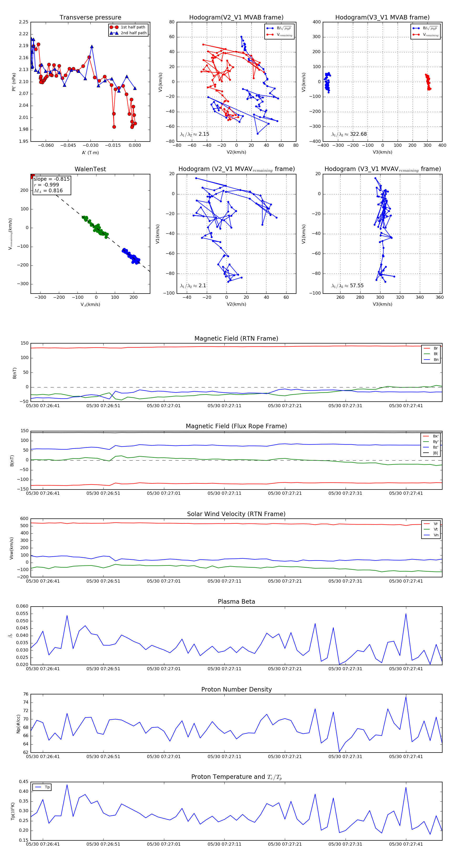The image size is (473, 868).
Task: Click the 'Proton Number Density' plot title
Action: pos(236,689)
